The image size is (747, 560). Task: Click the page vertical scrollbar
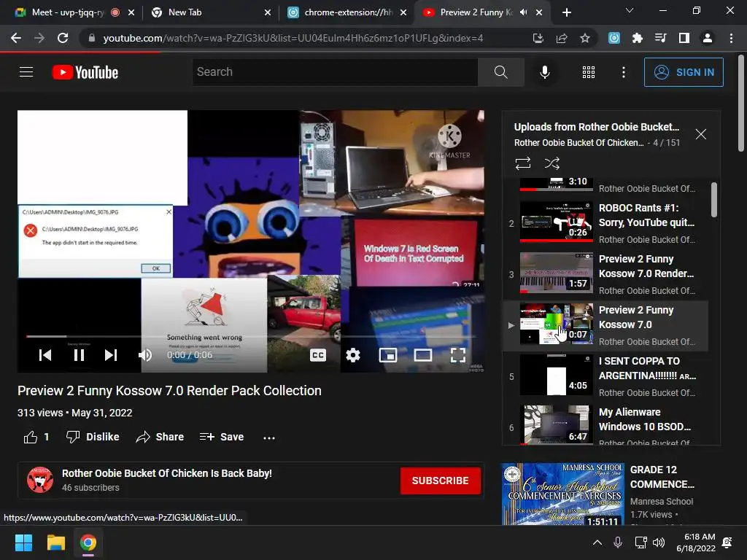[741, 105]
